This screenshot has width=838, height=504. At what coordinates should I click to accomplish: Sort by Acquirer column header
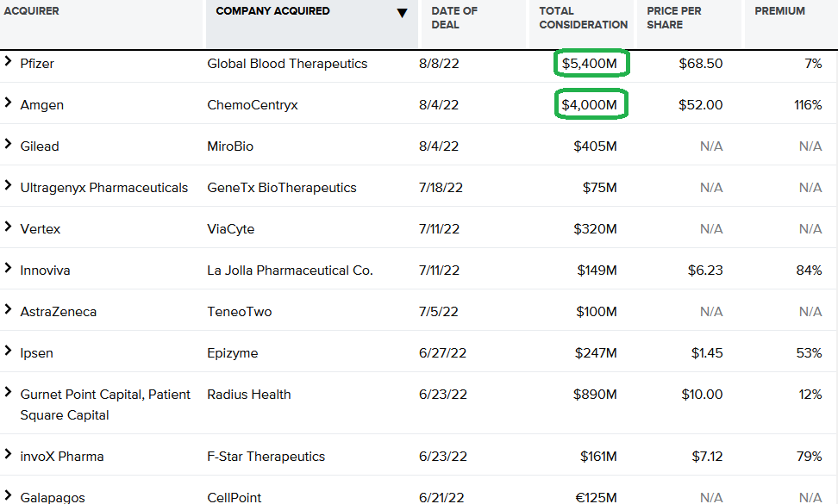click(x=32, y=11)
